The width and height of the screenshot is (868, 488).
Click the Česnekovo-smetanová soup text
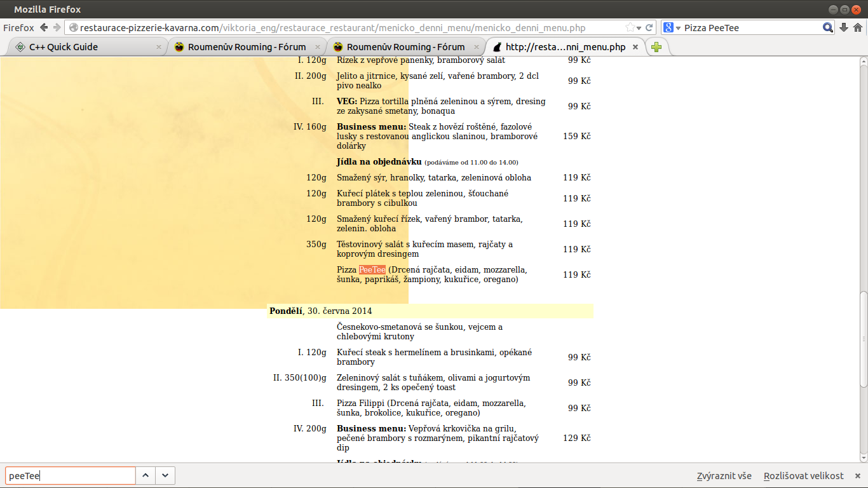(419, 332)
